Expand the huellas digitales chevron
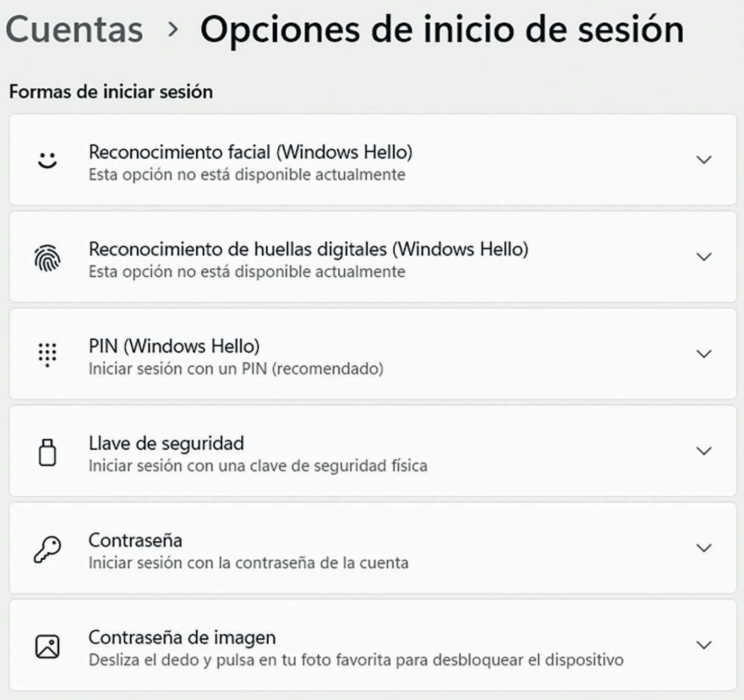This screenshot has width=744, height=700. coord(703,257)
